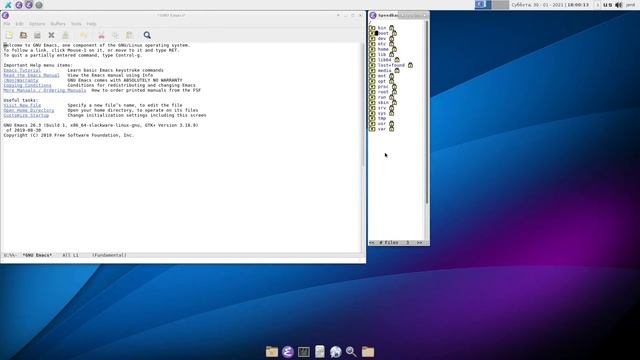The height and width of the screenshot is (360, 640).
Task: Open the Options menu in Emacs
Action: 37,24
